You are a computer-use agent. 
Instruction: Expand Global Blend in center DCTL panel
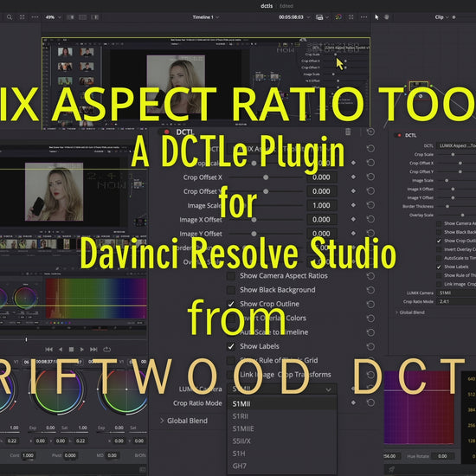point(162,421)
